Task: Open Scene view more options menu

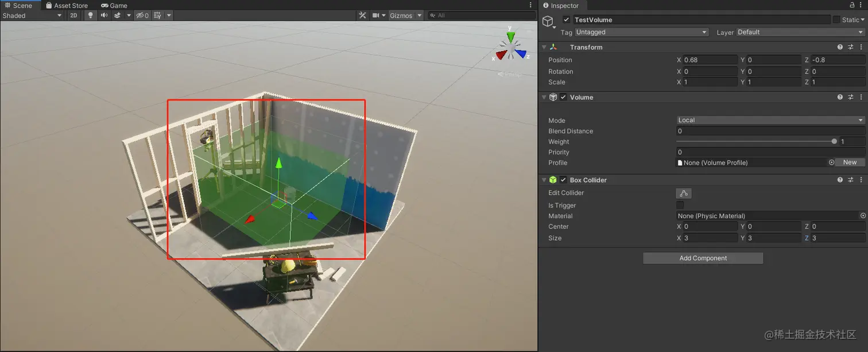Action: (x=530, y=5)
